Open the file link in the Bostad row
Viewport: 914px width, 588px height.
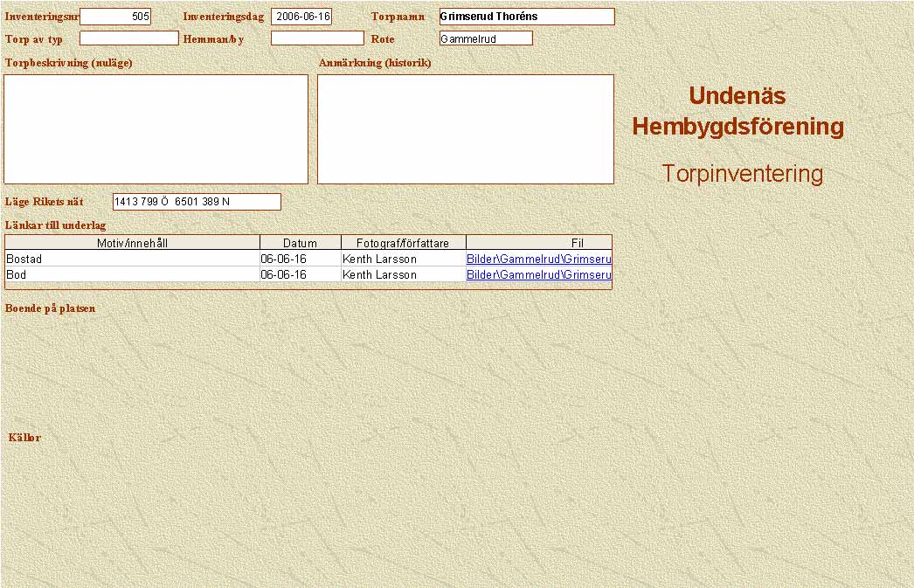[538, 259]
